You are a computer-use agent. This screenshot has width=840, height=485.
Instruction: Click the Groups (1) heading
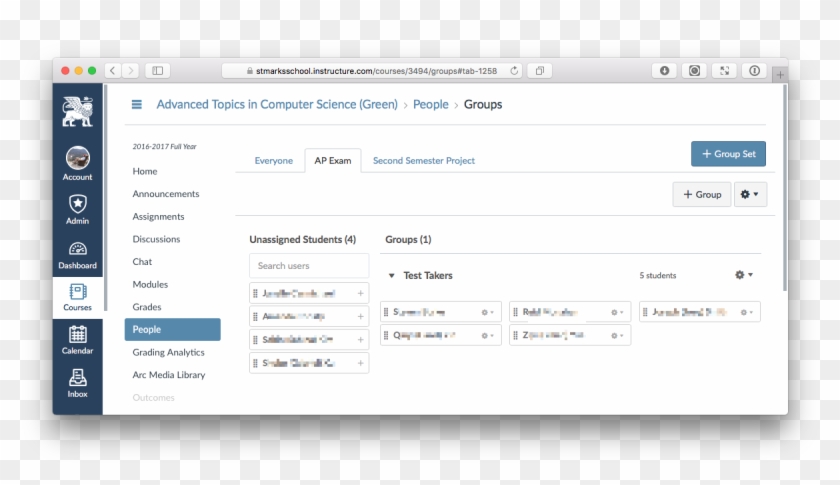coord(408,239)
